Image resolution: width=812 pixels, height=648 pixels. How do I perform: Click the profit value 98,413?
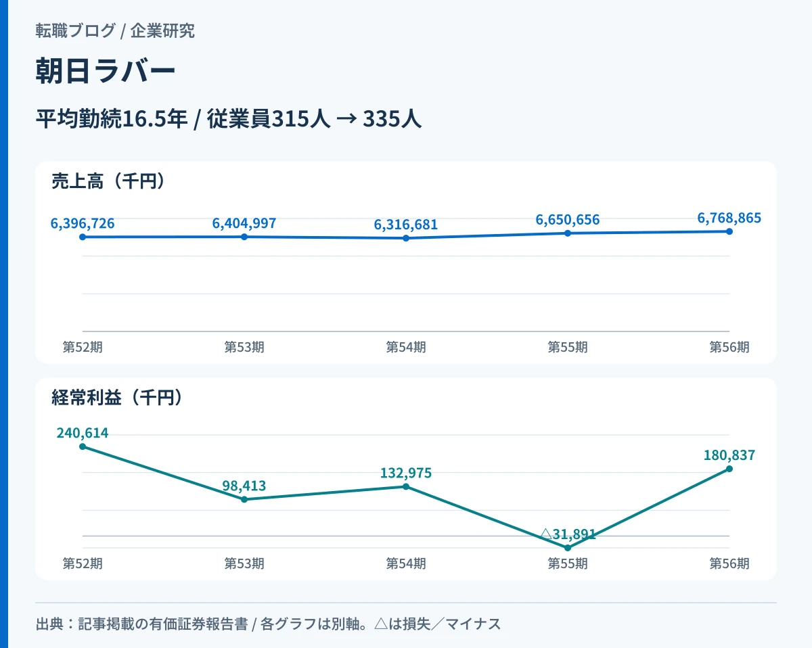244,486
